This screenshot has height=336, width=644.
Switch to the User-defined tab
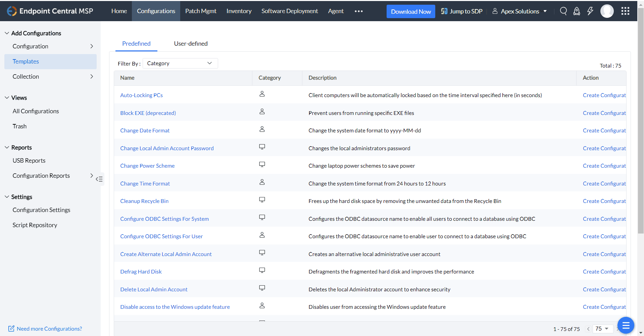[x=191, y=44]
